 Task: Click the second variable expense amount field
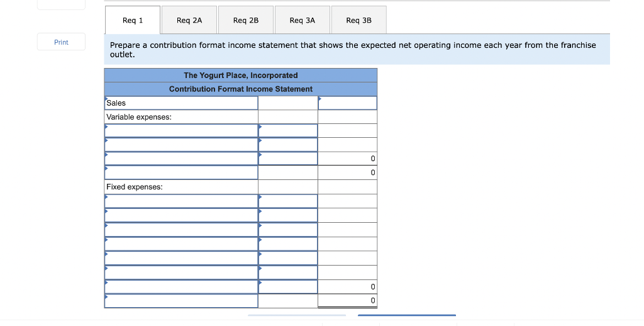[288, 145]
